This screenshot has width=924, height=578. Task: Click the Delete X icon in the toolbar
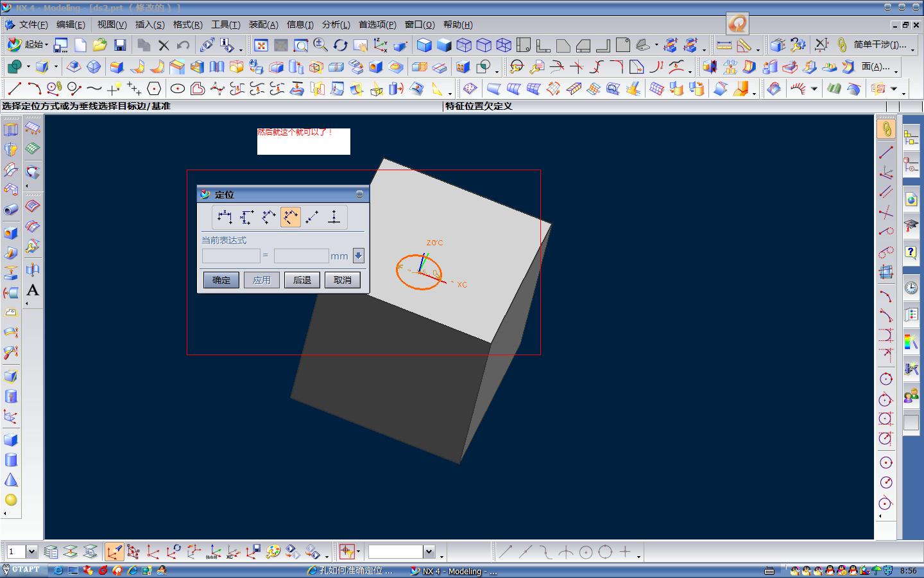(x=164, y=45)
